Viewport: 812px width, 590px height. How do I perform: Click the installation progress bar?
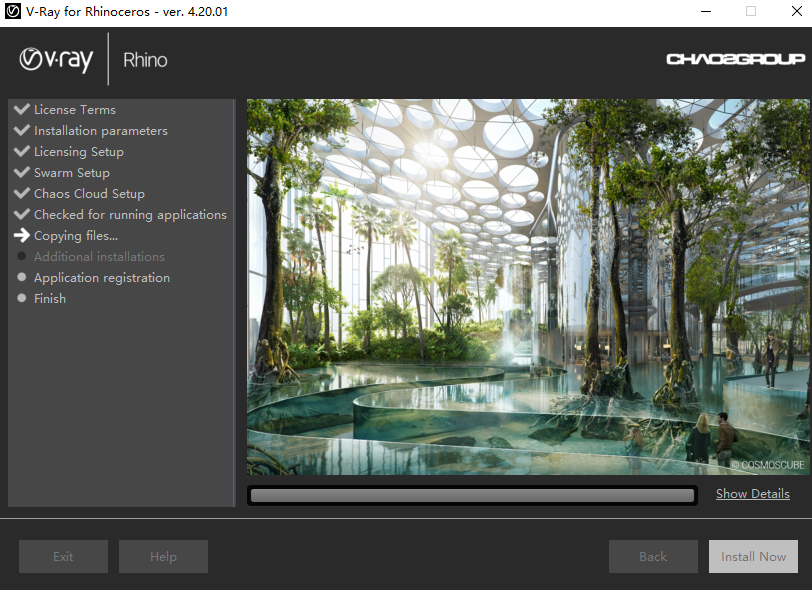pos(470,494)
